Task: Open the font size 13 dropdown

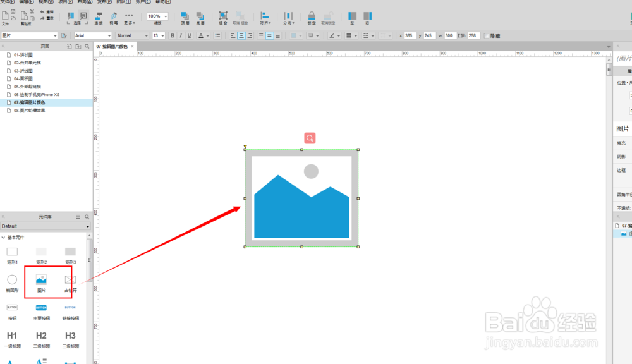Action: 159,35
